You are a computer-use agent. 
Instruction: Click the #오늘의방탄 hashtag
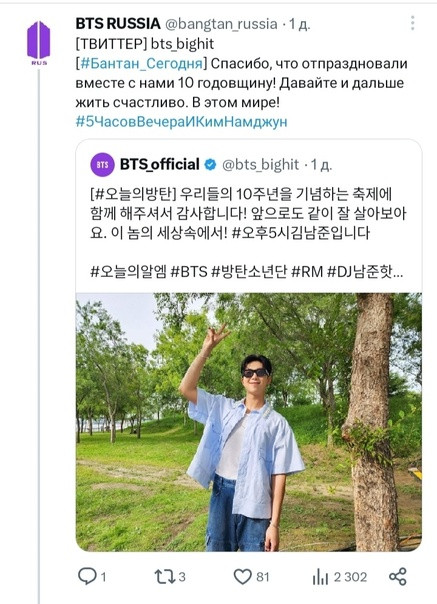tap(133, 194)
